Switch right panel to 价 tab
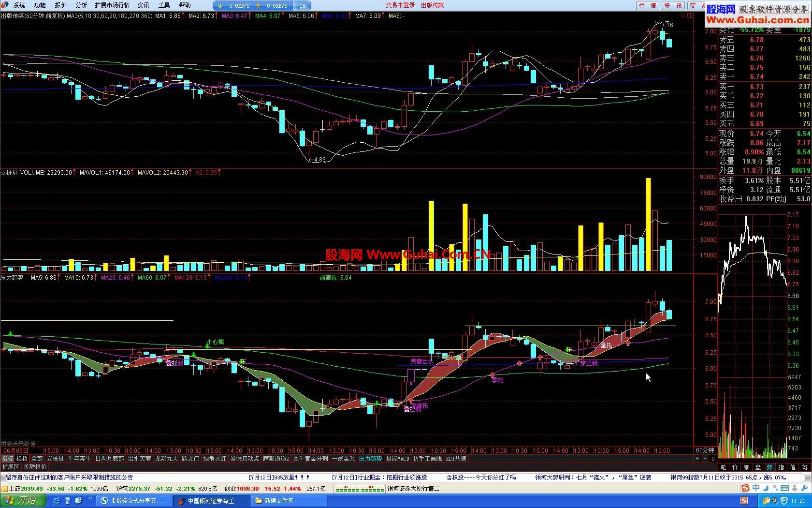 point(735,467)
